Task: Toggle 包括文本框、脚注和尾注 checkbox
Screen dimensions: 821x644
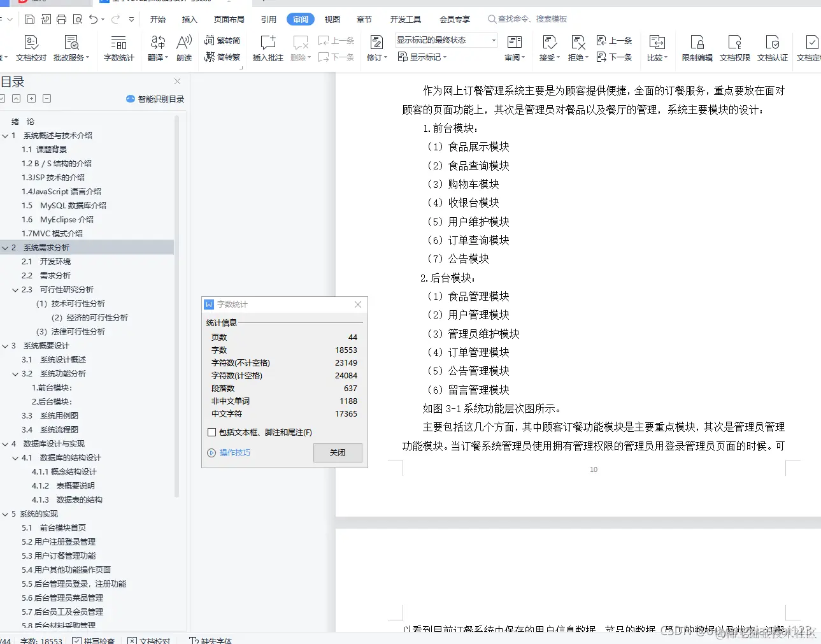Action: coord(211,432)
